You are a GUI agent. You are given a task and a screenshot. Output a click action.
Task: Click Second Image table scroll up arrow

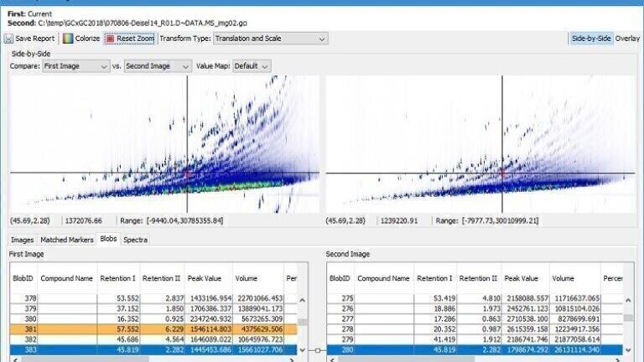point(628,300)
